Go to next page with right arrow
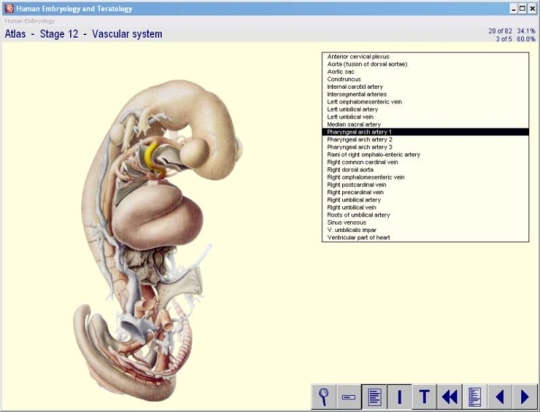 pyautogui.click(x=525, y=397)
